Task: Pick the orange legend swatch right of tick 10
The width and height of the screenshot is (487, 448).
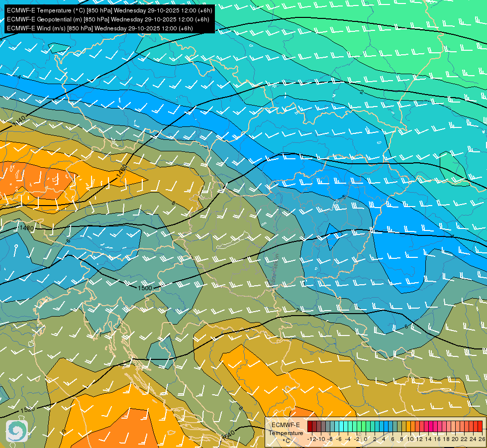Action: (413, 426)
